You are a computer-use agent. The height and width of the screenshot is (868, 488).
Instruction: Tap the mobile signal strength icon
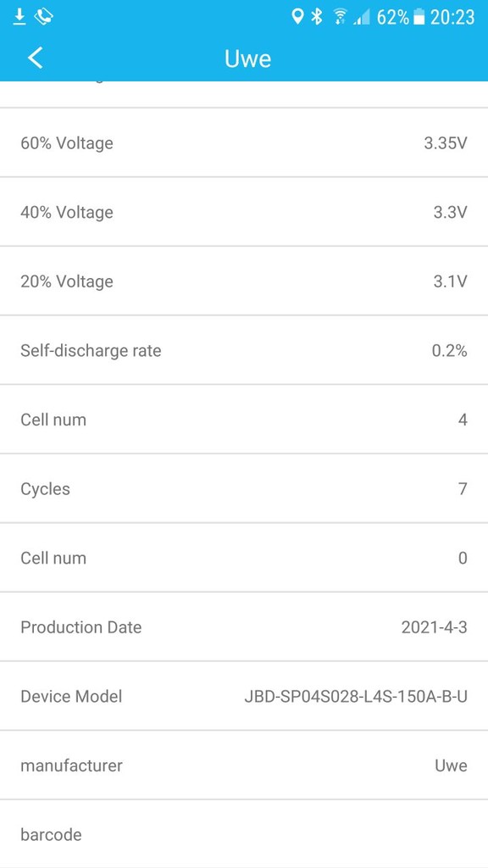(362, 19)
